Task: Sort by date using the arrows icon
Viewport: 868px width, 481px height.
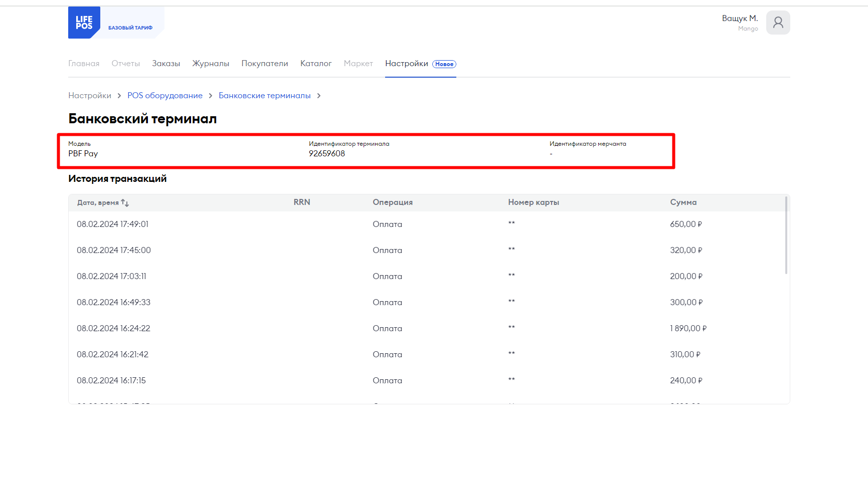Action: coord(125,203)
